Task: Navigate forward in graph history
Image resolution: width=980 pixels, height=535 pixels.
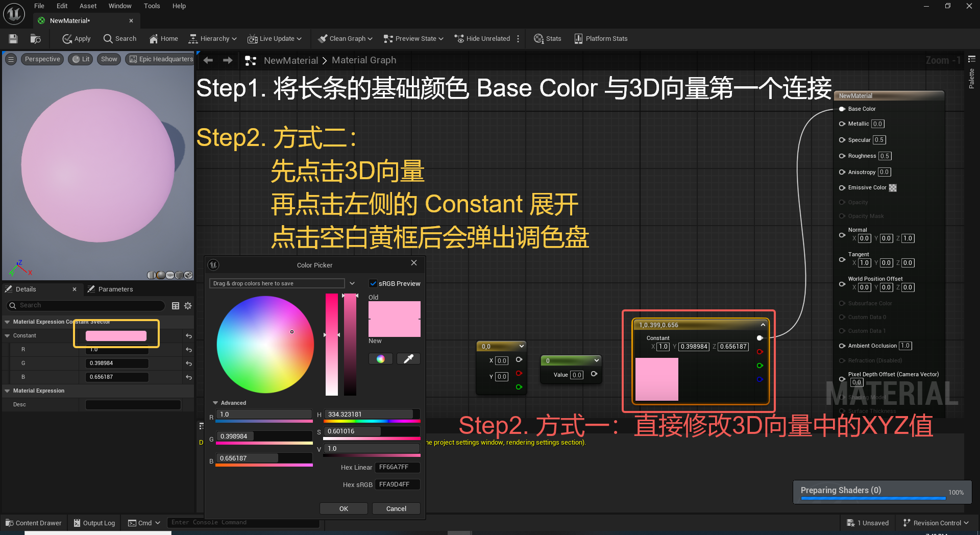Action: [228, 60]
